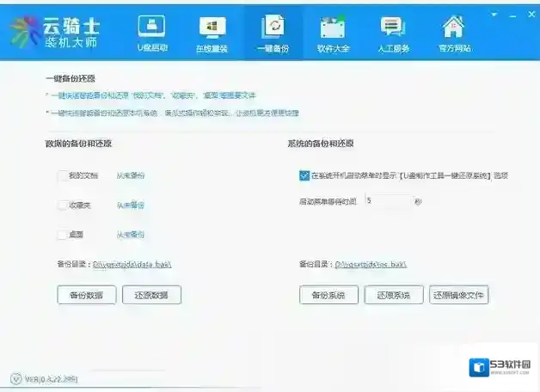Open the U盘启动 (USB boot) section
This screenshot has width=540, height=392.
click(x=150, y=33)
